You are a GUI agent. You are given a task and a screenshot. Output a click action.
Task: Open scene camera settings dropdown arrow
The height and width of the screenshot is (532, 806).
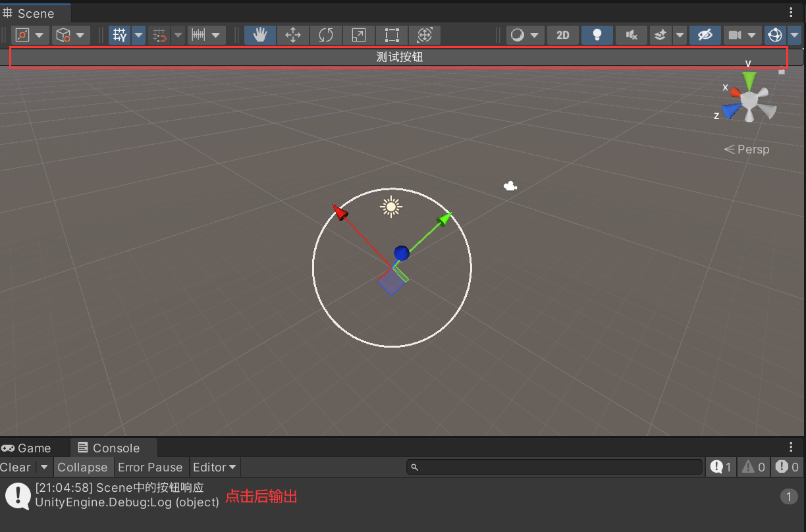[x=752, y=35]
